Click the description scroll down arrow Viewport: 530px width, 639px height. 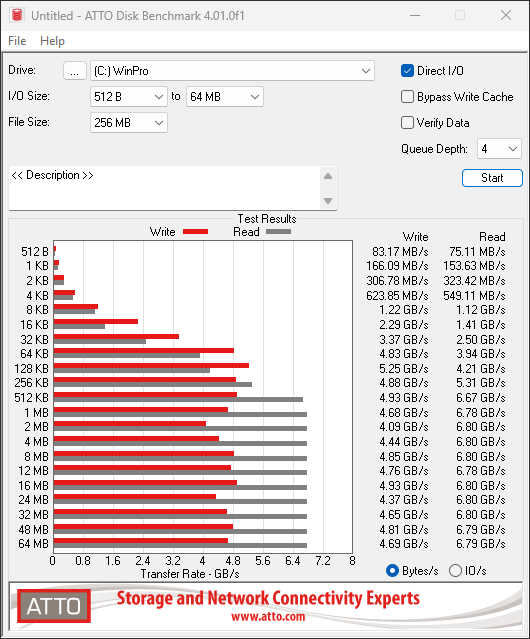328,201
